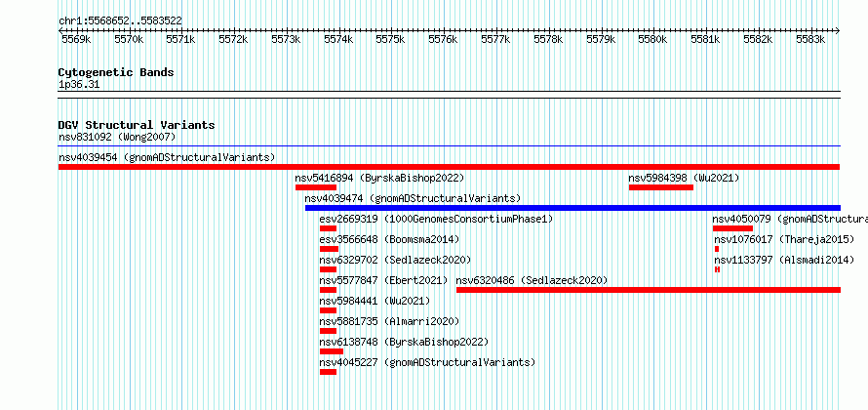Click the Cytogenetic Bands track title
The width and height of the screenshot is (868, 410).
click(116, 72)
